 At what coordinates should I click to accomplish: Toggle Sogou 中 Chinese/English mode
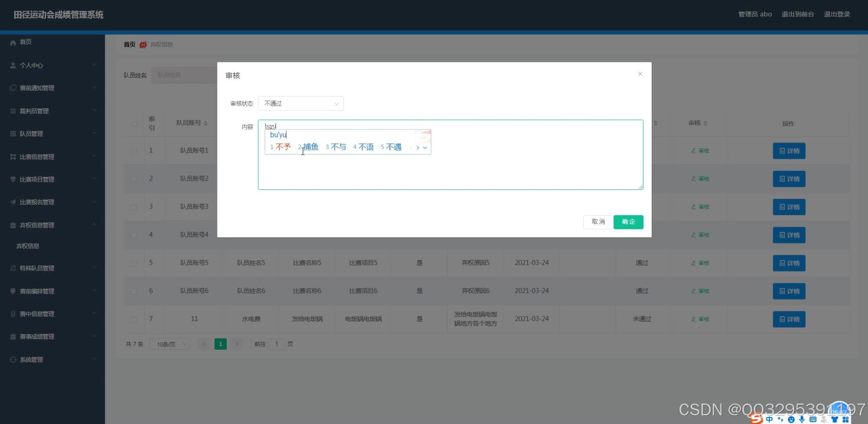[x=770, y=420]
